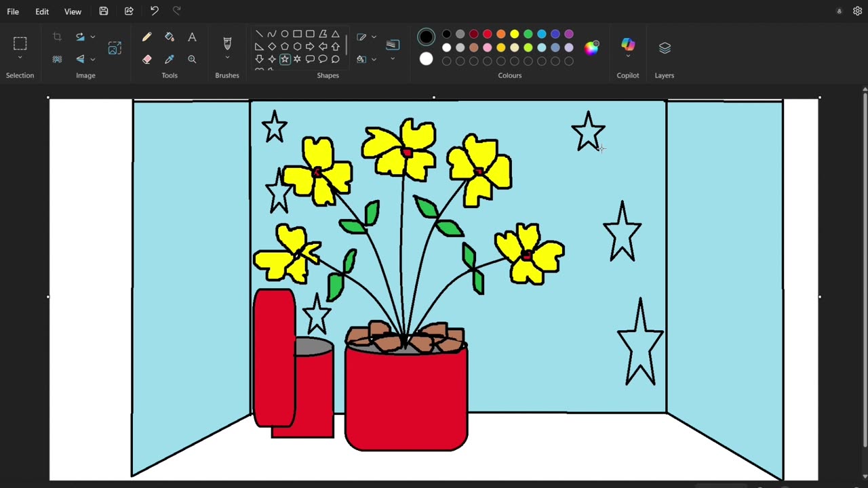
Task: Open the File menu
Action: 13,12
